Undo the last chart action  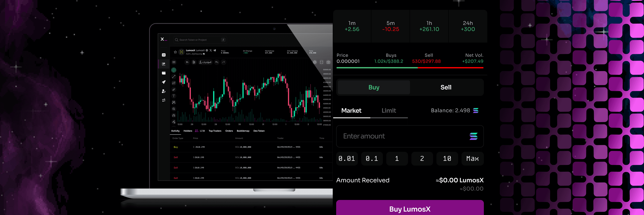tap(217, 62)
